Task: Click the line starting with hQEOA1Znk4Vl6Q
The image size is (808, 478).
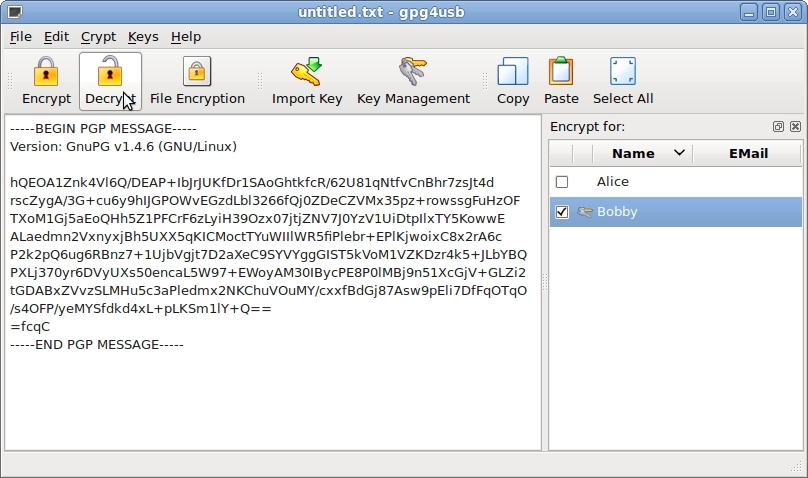Action: 251,183
